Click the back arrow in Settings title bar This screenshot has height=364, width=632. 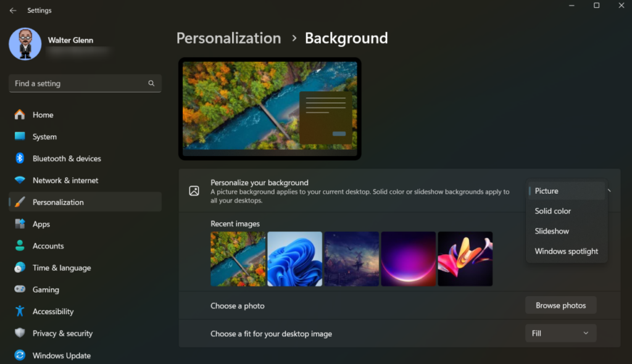pyautogui.click(x=13, y=10)
